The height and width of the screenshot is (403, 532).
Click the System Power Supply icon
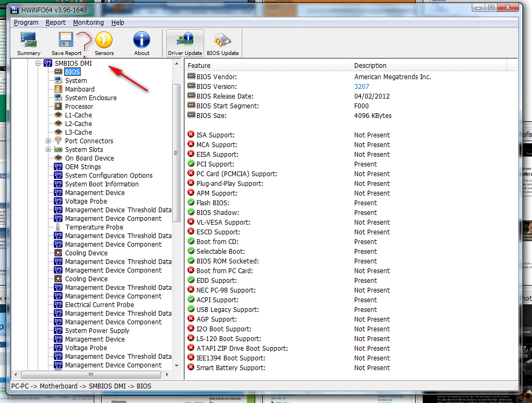pyautogui.click(x=58, y=330)
